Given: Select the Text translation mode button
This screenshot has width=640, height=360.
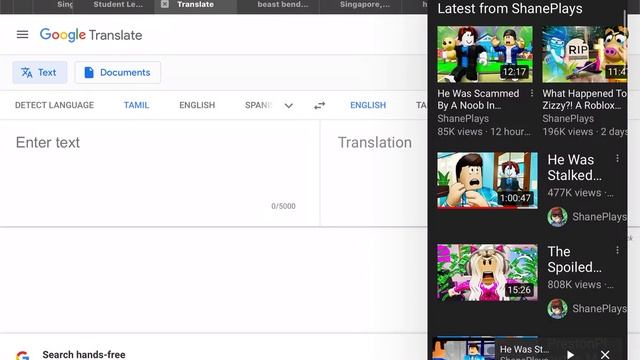Looking at the screenshot, I should click(x=40, y=73).
